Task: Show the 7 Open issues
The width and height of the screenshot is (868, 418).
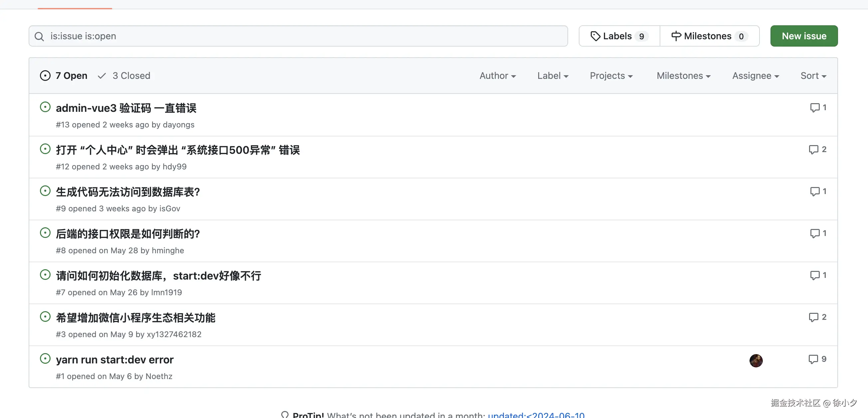Action: pos(64,76)
